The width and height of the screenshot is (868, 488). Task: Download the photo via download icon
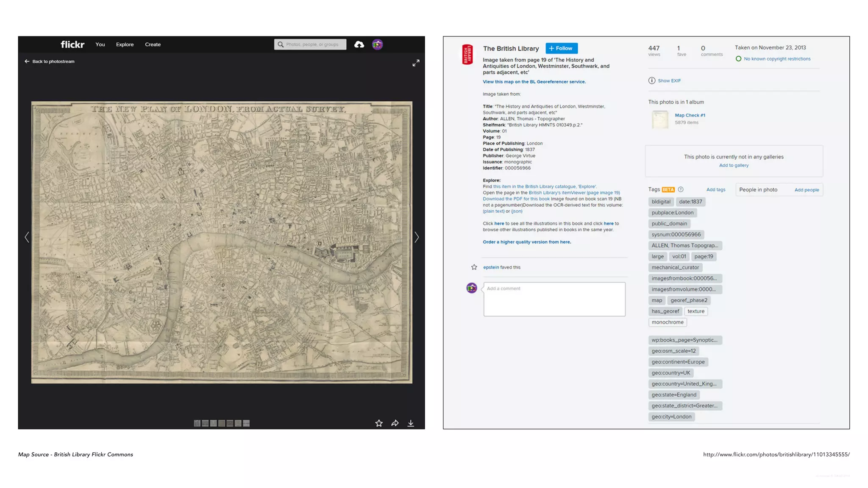[411, 423]
